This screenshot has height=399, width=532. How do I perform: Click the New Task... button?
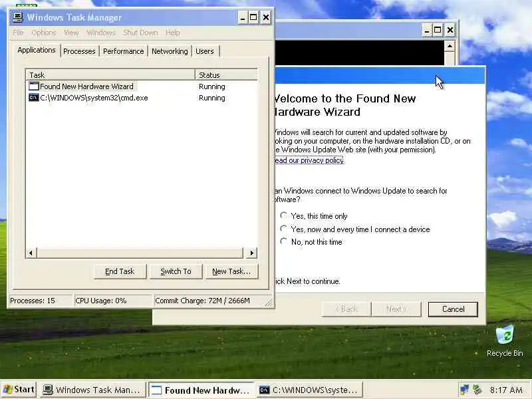(x=231, y=271)
